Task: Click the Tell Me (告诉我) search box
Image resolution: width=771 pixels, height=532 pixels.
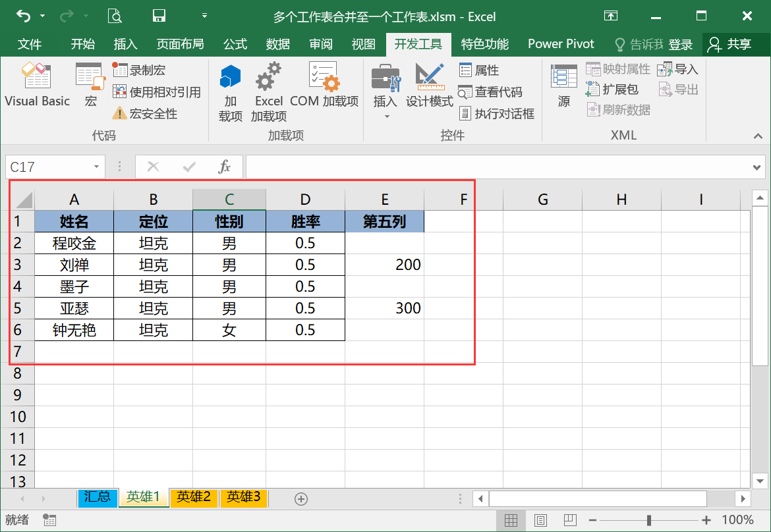Action: coord(639,45)
